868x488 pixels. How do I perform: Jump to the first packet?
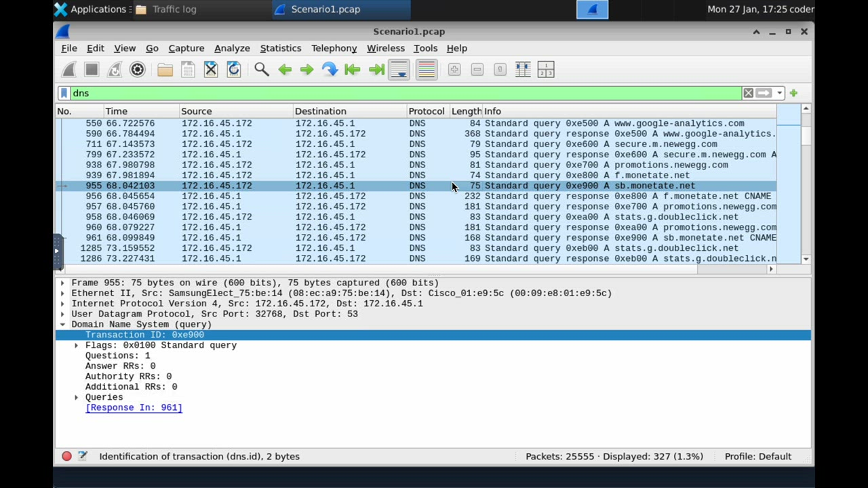click(353, 70)
